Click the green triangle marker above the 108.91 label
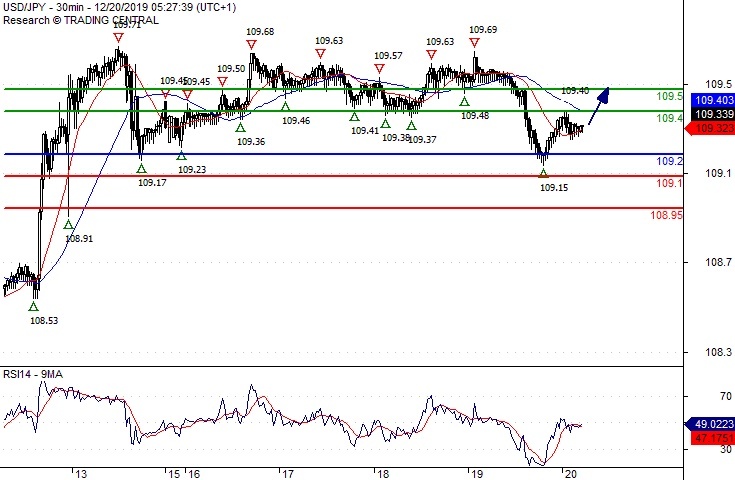Image resolution: width=735 pixels, height=480 pixels. click(68, 225)
